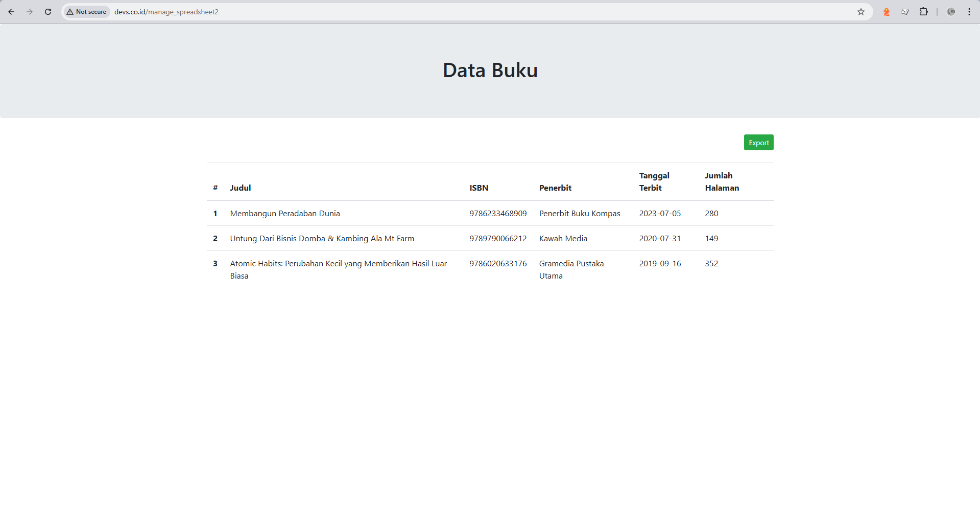Select the Kawah Media publisher cell
Screen dimensions: 980x505
click(563, 238)
